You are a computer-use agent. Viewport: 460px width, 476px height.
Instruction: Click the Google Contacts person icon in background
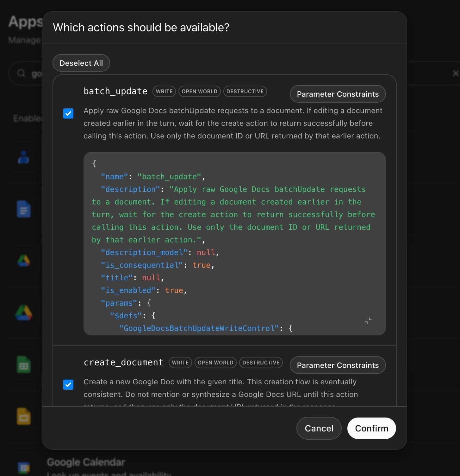pyautogui.click(x=24, y=157)
